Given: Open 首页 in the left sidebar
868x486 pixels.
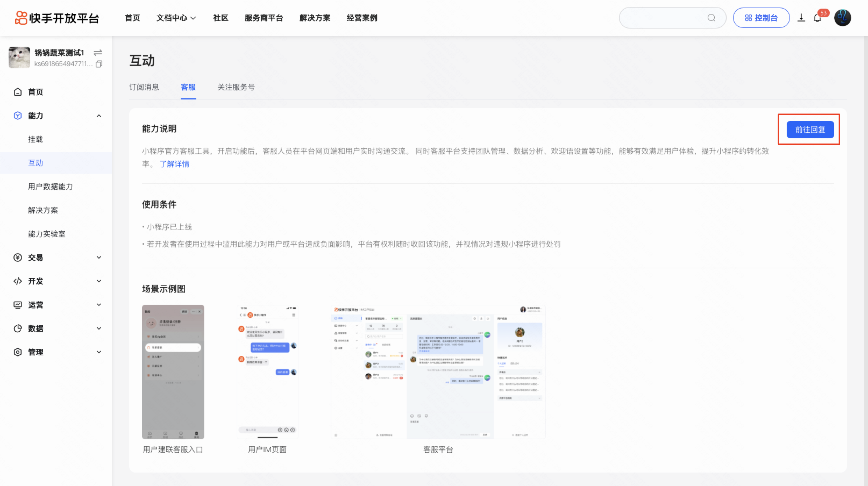Looking at the screenshot, I should click(x=35, y=92).
